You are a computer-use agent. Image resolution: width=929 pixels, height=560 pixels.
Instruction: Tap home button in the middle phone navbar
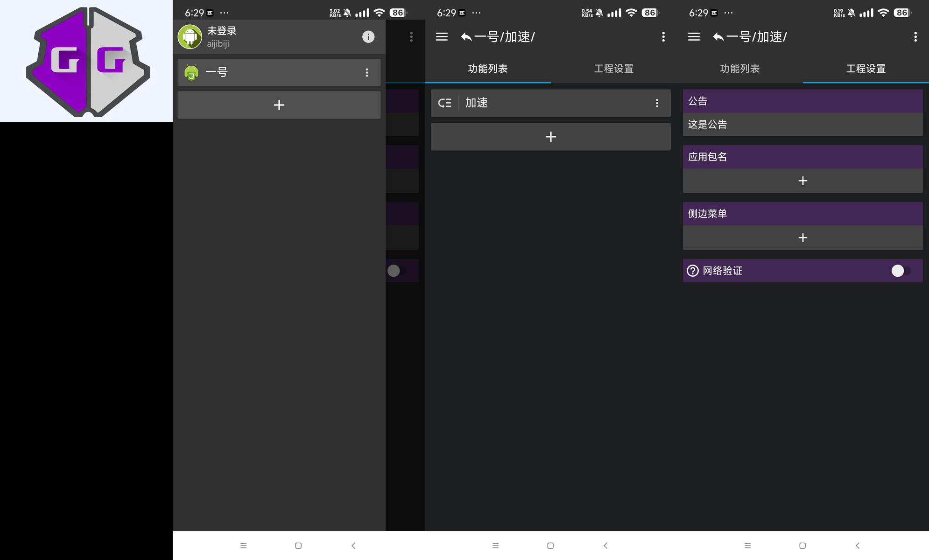(550, 546)
